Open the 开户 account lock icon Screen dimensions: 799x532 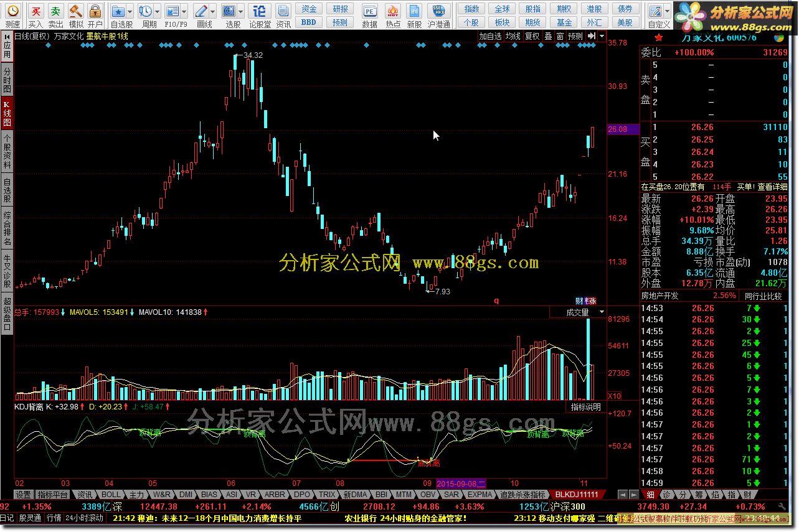click(x=95, y=11)
